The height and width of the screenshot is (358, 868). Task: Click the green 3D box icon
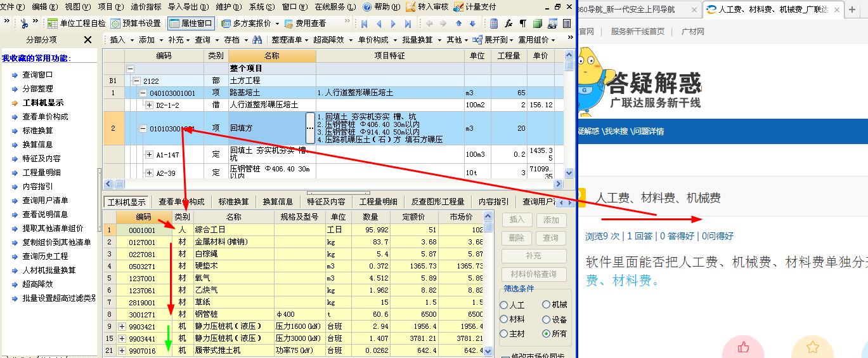pos(538,23)
